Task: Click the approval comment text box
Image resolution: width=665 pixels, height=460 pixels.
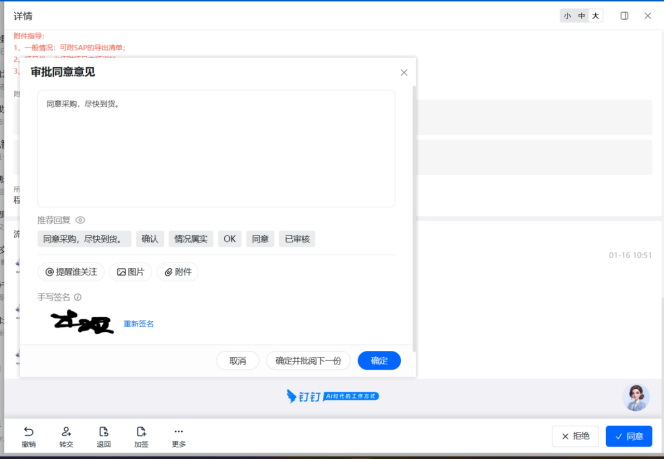Action: pyautogui.click(x=216, y=148)
